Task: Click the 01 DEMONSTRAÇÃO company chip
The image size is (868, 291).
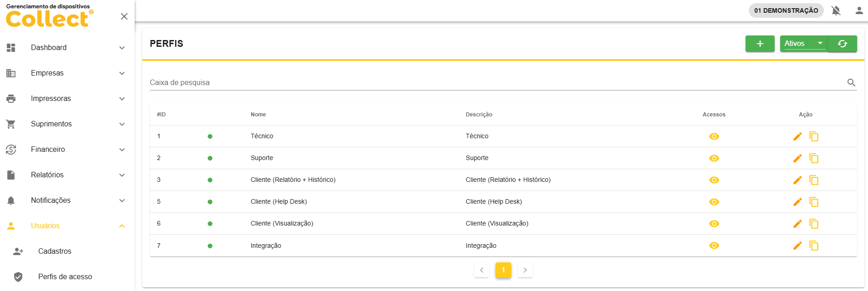Action: 786,10
